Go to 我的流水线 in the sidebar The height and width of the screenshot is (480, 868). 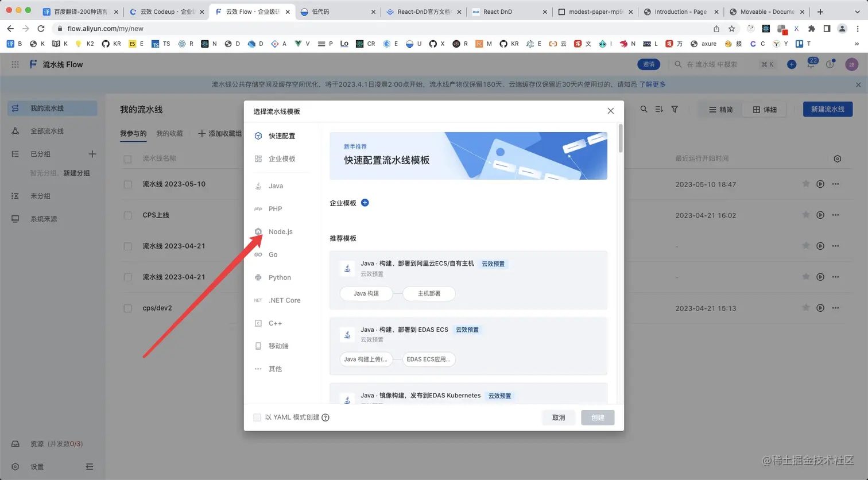[x=52, y=109]
